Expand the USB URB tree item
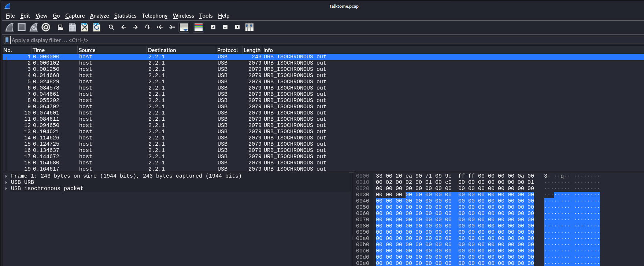Screen dimensions: 644x266 (x=6, y=182)
